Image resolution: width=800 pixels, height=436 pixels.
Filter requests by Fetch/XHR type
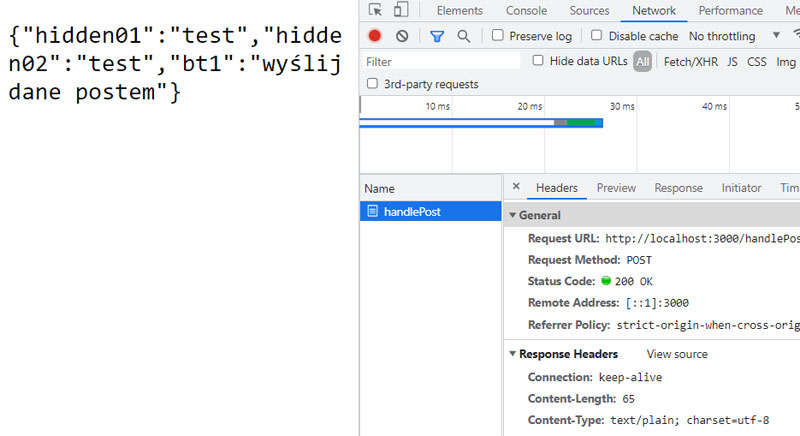(691, 61)
